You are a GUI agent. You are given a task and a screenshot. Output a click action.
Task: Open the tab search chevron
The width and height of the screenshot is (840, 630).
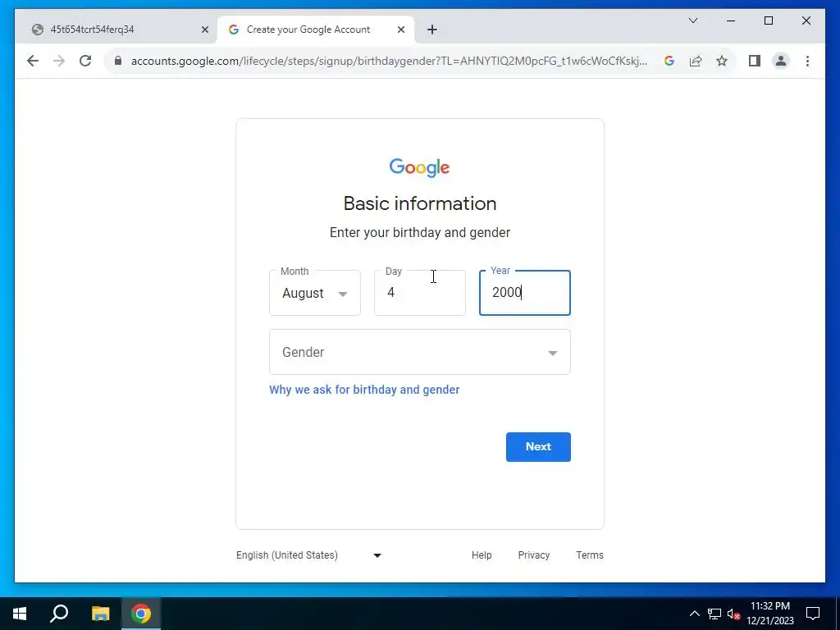[692, 21]
